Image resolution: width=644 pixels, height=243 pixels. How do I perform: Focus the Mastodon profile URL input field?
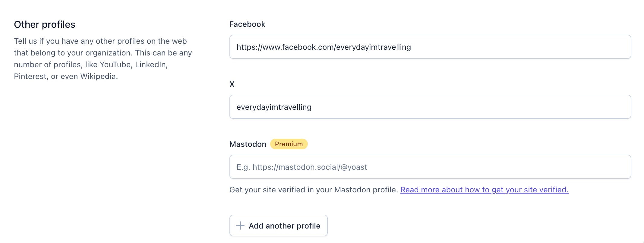tap(430, 167)
